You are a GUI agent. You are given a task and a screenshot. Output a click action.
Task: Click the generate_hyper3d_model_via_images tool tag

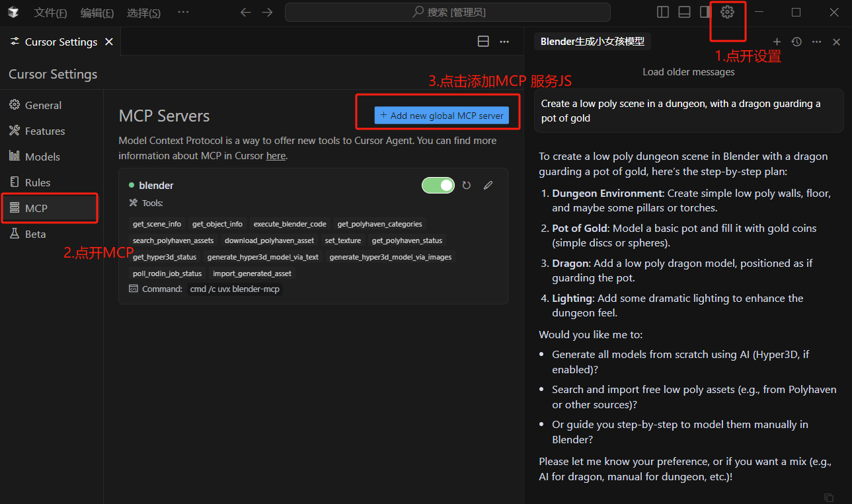(x=391, y=257)
